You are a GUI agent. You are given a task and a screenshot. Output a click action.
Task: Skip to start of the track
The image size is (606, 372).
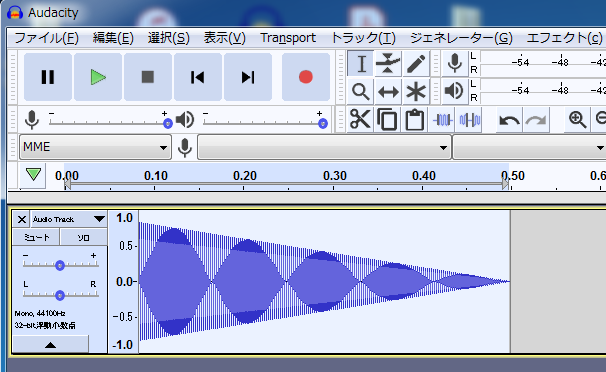point(198,77)
